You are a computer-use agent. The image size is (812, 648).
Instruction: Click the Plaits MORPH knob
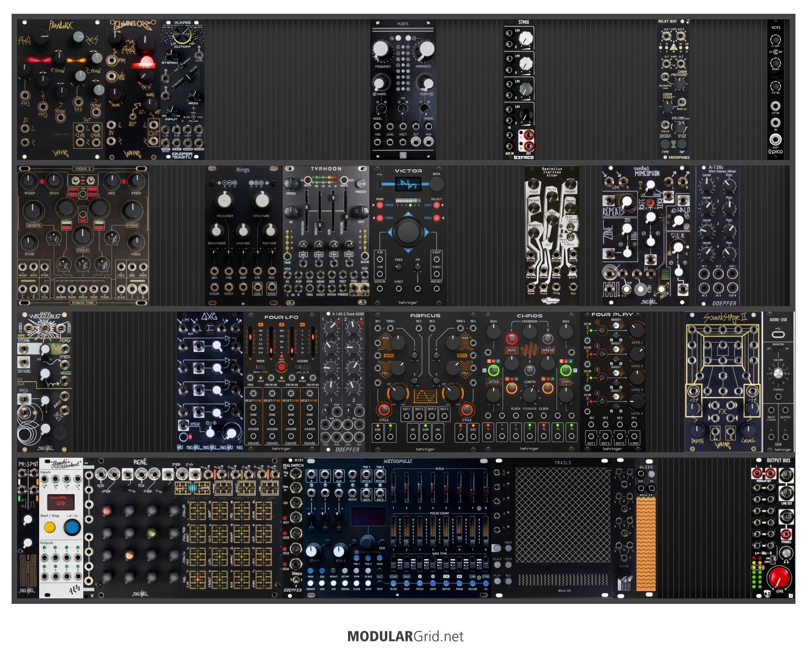[x=426, y=84]
